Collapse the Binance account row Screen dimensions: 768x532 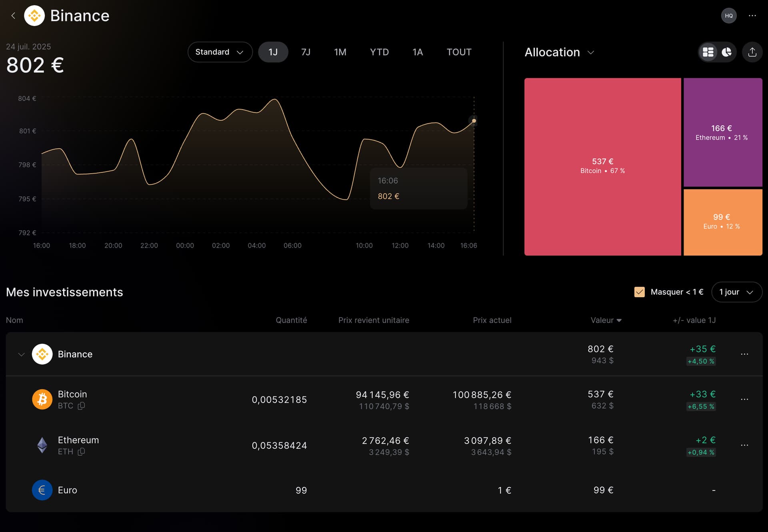coord(21,354)
